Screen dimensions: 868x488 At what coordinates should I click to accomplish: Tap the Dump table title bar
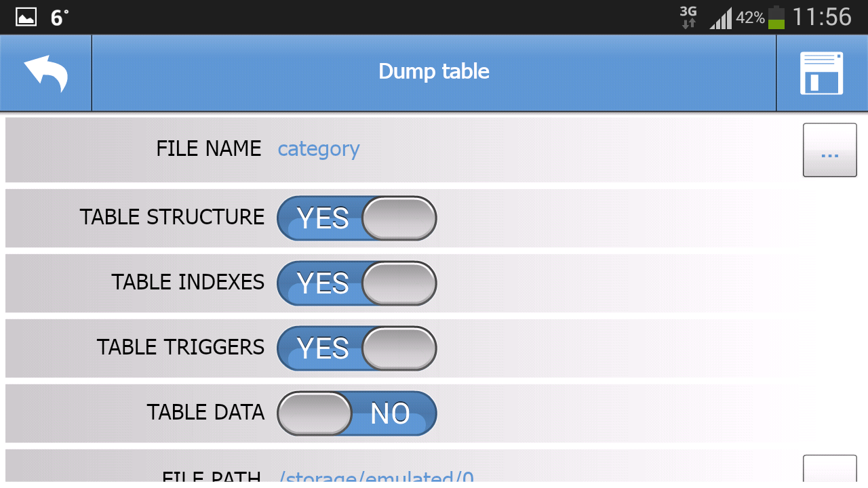pyautogui.click(x=434, y=71)
